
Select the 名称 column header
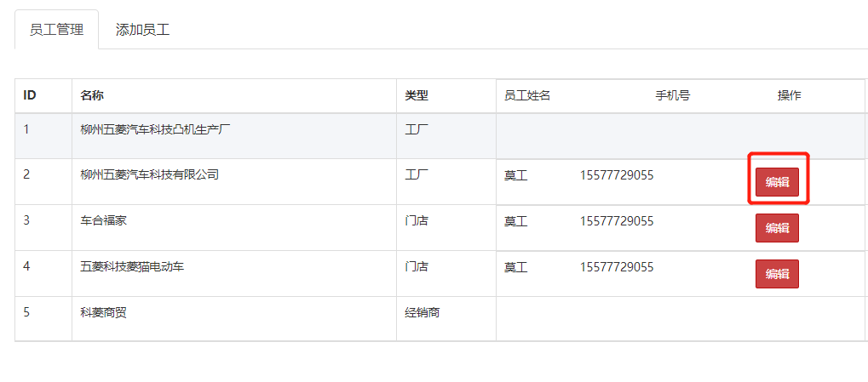point(92,95)
